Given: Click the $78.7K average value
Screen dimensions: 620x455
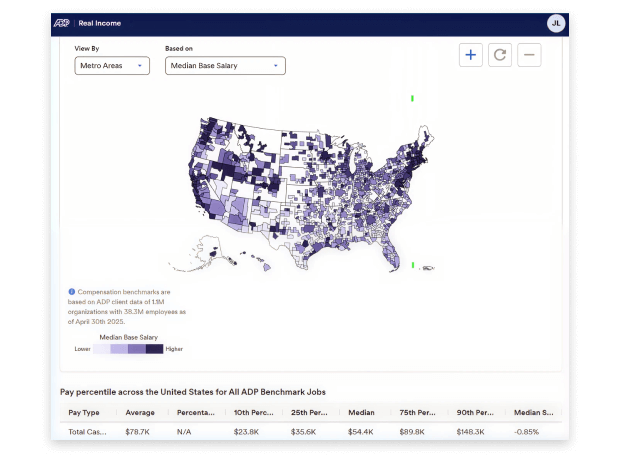Looking at the screenshot, I should coord(138,432).
